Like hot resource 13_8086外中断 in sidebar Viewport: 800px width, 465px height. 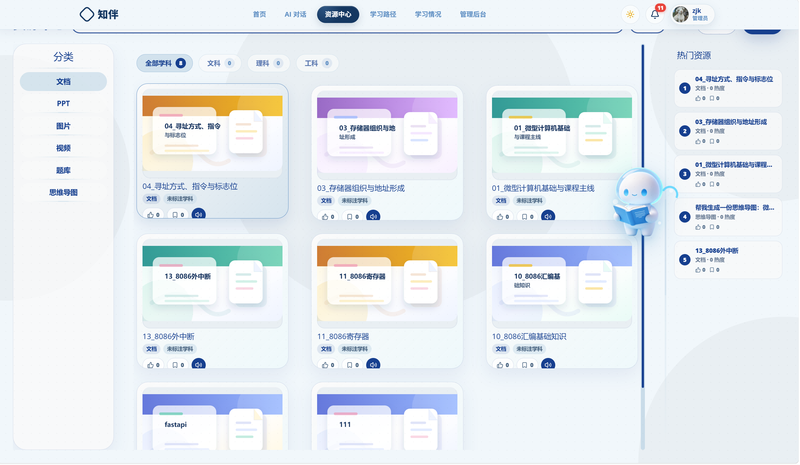click(700, 270)
